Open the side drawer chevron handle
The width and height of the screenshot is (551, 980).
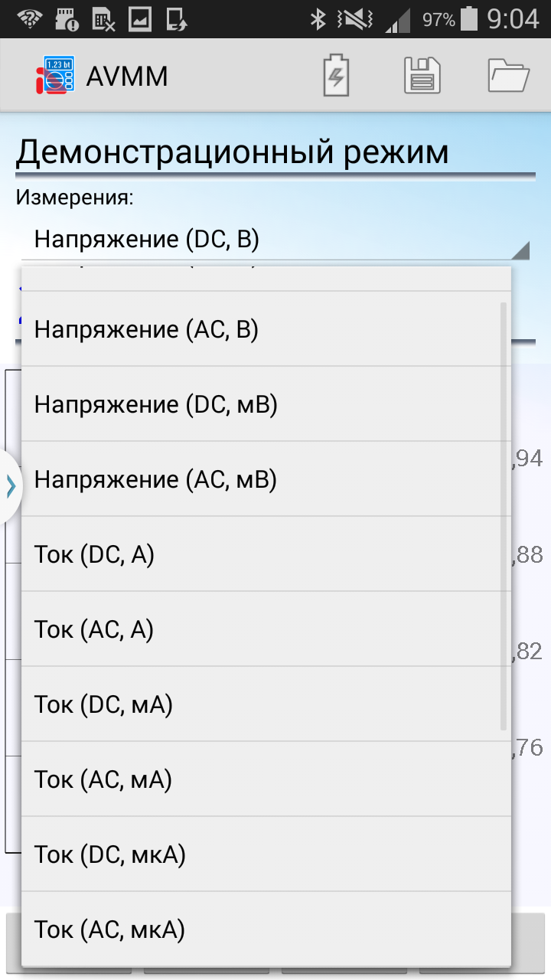pyautogui.click(x=11, y=486)
